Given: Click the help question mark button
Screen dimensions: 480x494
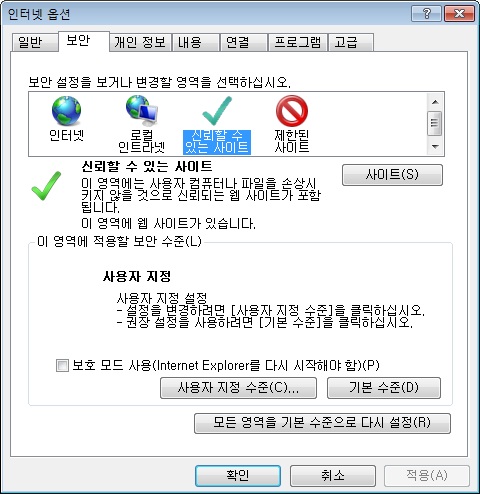Looking at the screenshot, I should click(426, 14).
